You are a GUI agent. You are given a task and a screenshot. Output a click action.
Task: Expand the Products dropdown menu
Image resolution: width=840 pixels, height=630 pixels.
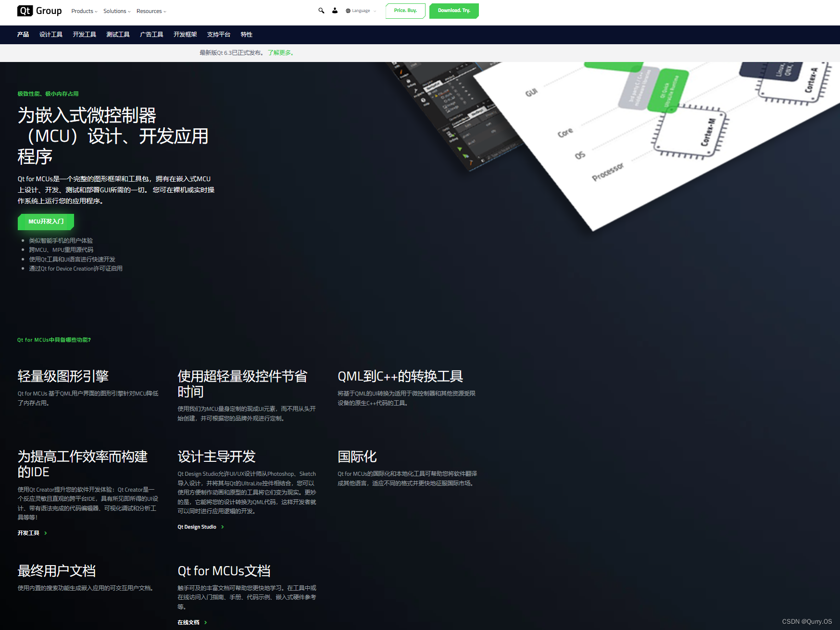[84, 11]
